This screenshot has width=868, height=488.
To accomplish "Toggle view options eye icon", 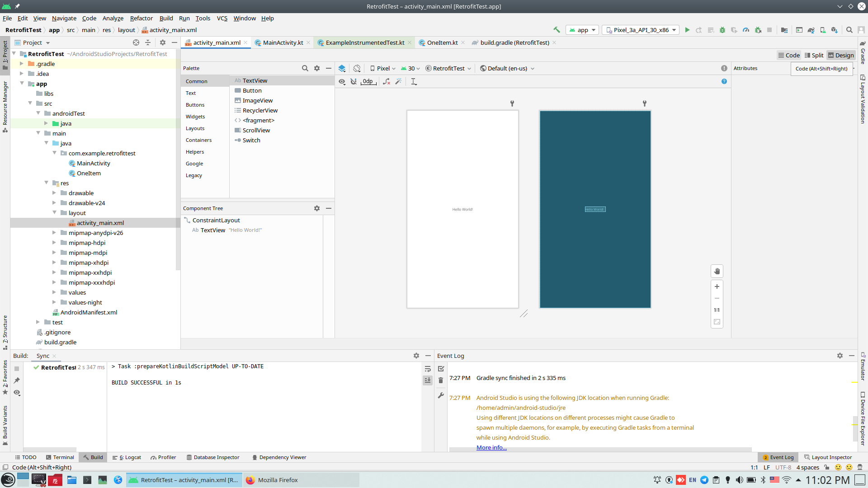I will (x=342, y=82).
